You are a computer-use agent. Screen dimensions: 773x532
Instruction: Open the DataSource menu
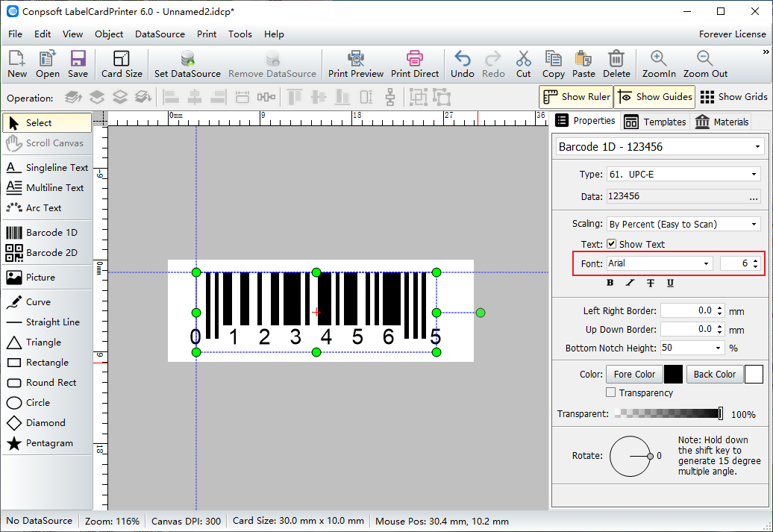pyautogui.click(x=160, y=34)
